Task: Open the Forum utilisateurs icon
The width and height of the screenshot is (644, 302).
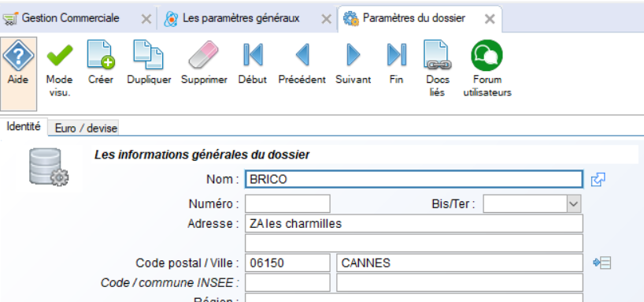Action: point(487,69)
